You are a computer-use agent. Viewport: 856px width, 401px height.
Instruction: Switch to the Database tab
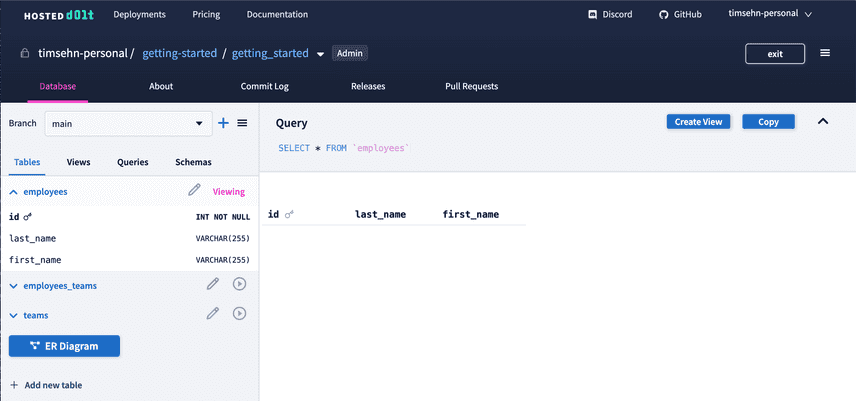(x=58, y=86)
